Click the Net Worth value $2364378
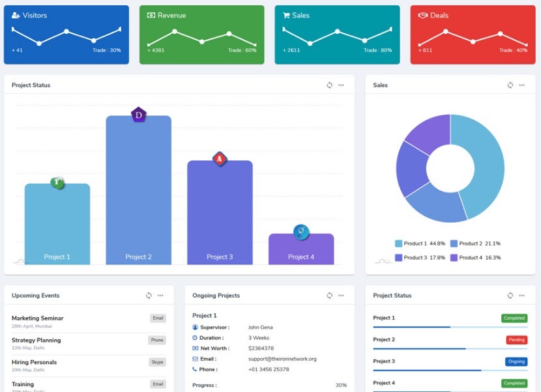Image resolution: width=541 pixels, height=392 pixels. [x=261, y=348]
